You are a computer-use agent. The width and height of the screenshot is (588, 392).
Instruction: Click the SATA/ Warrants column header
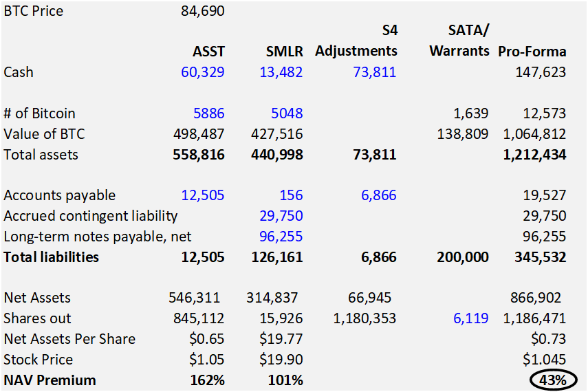pos(459,41)
